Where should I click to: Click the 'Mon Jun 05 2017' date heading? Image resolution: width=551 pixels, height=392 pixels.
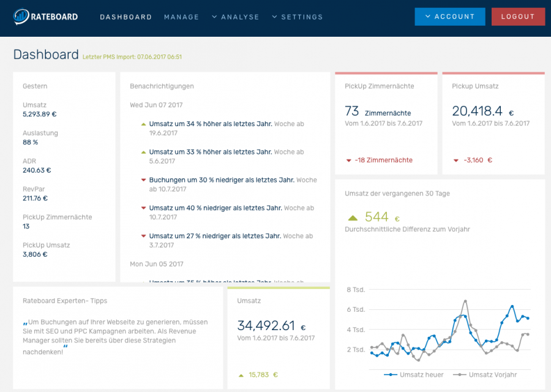[156, 264]
